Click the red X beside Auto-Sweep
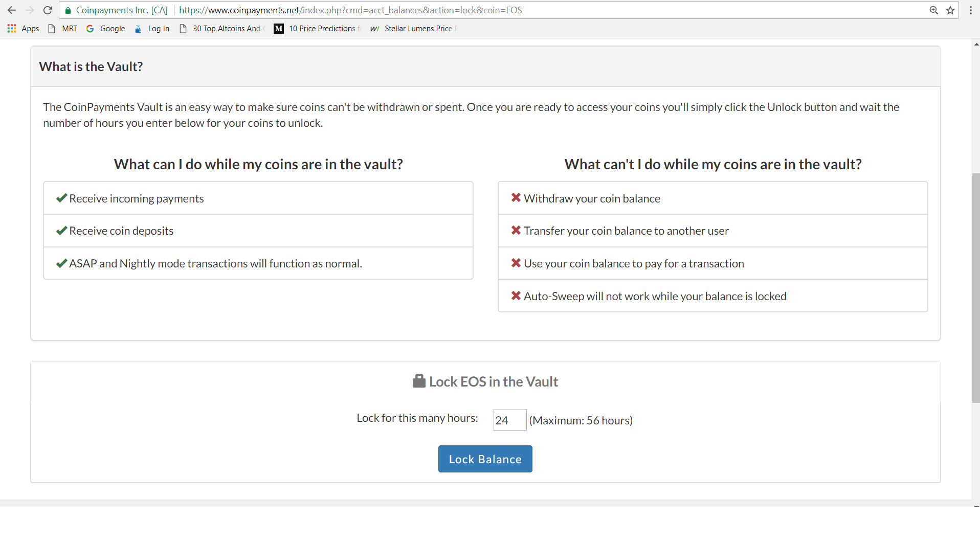Viewport: 980px width, 543px height. click(x=516, y=296)
